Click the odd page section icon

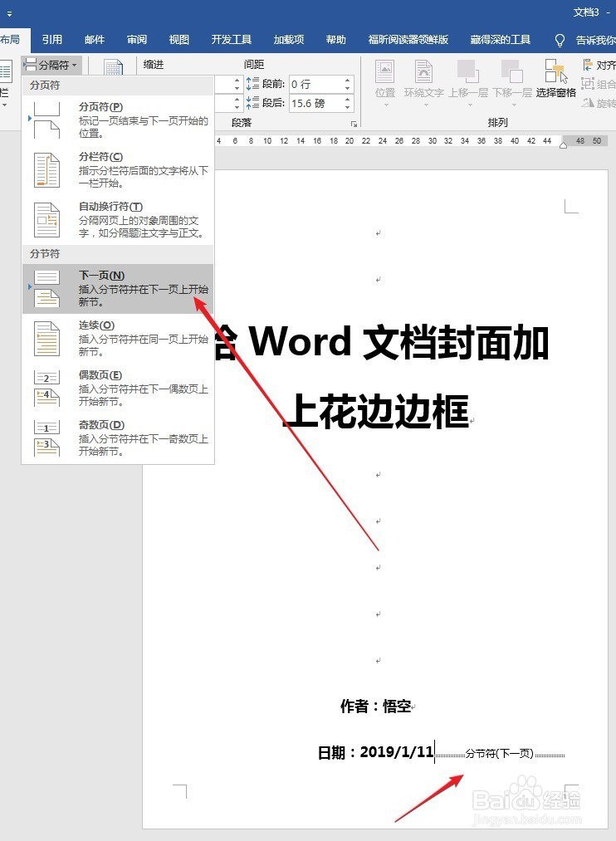46,438
